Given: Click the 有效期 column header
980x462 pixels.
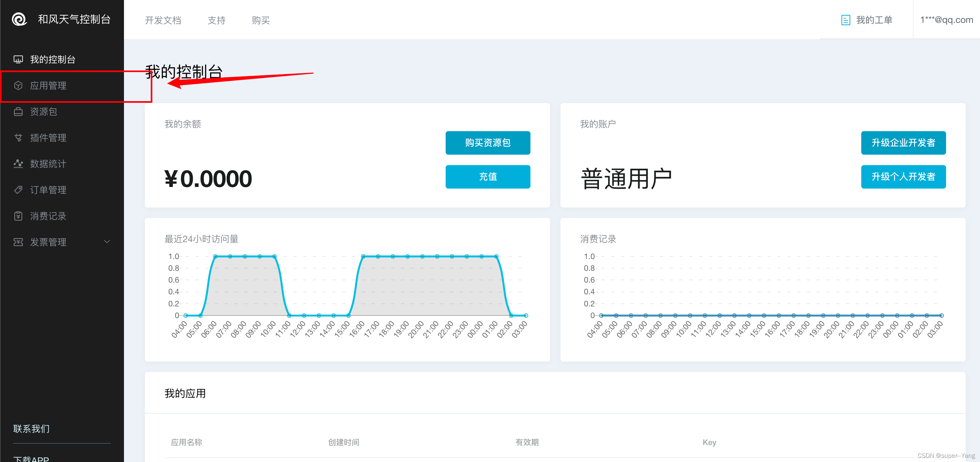Looking at the screenshot, I should coord(527,442).
